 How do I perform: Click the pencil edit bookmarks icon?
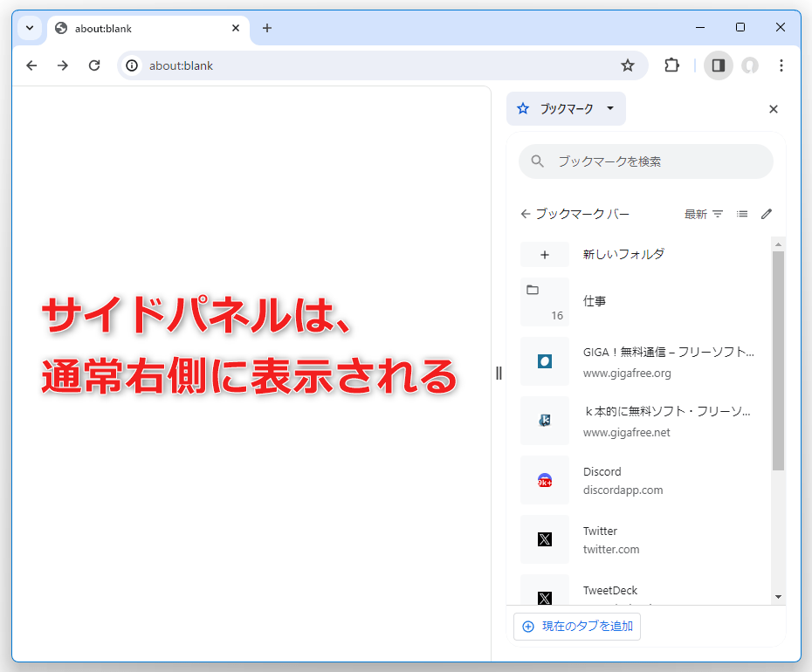click(x=767, y=214)
